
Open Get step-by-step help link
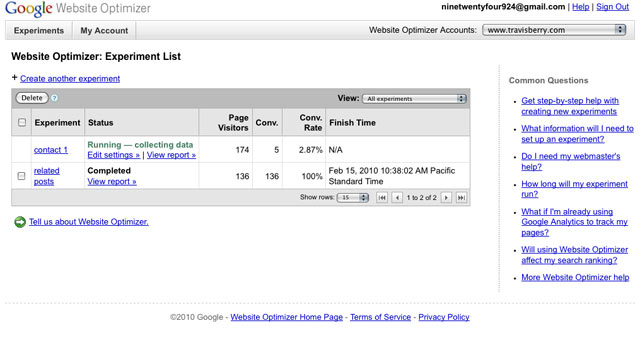570,106
